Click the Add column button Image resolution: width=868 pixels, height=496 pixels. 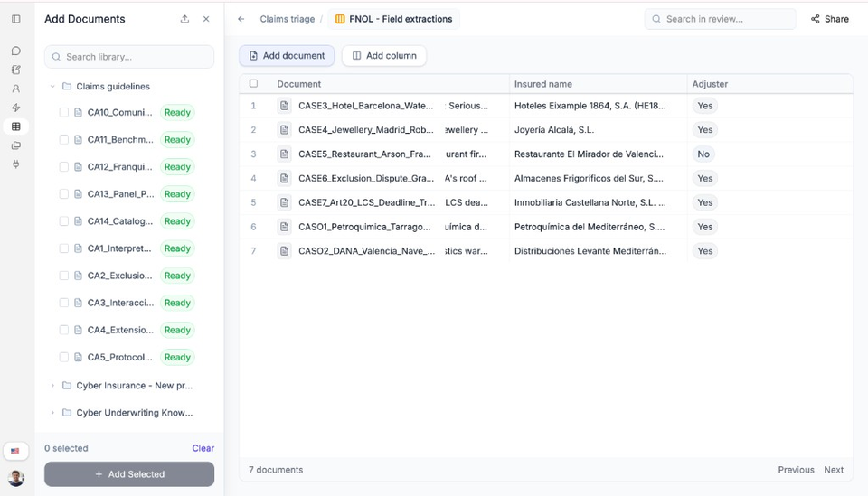point(384,56)
